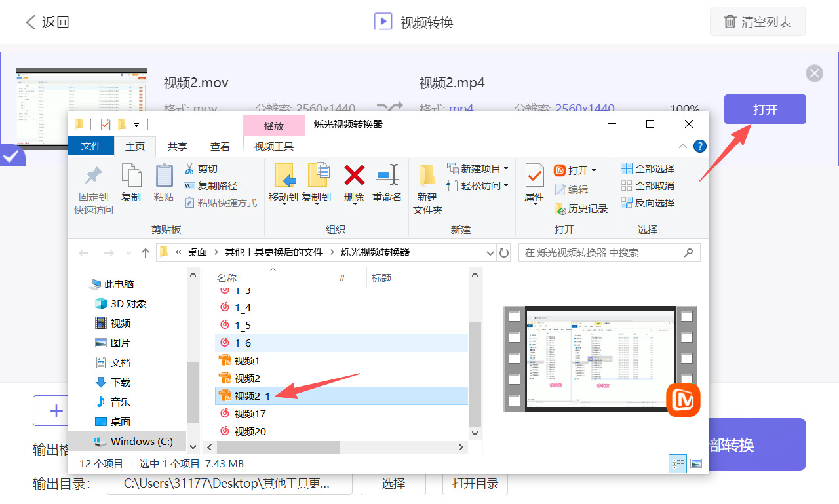Screen dimensions: 839x504
Task: Collapse the Explorer ribbon chevron
Action: (683, 146)
